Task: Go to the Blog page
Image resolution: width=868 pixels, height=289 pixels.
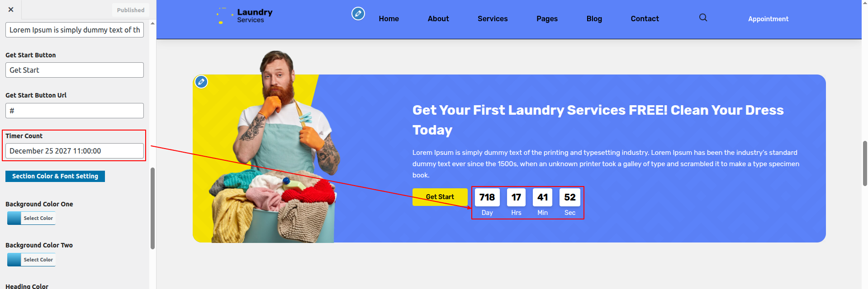Action: coord(594,19)
